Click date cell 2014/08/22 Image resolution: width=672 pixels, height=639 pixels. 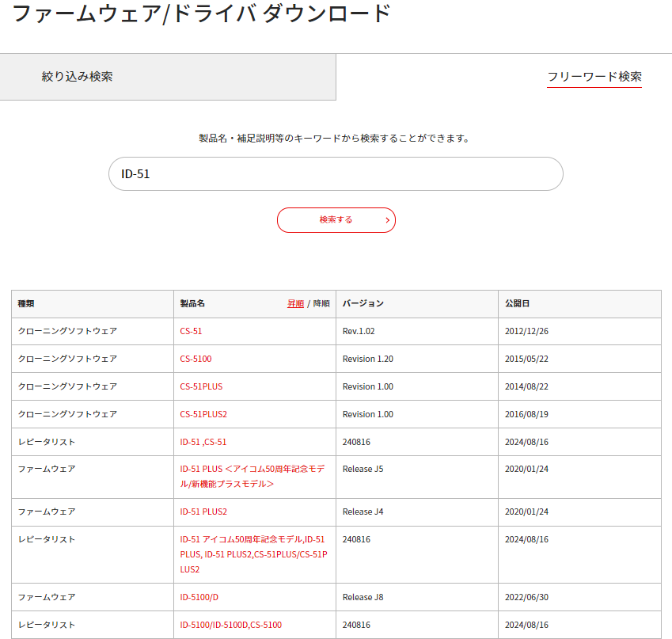[x=526, y=386]
